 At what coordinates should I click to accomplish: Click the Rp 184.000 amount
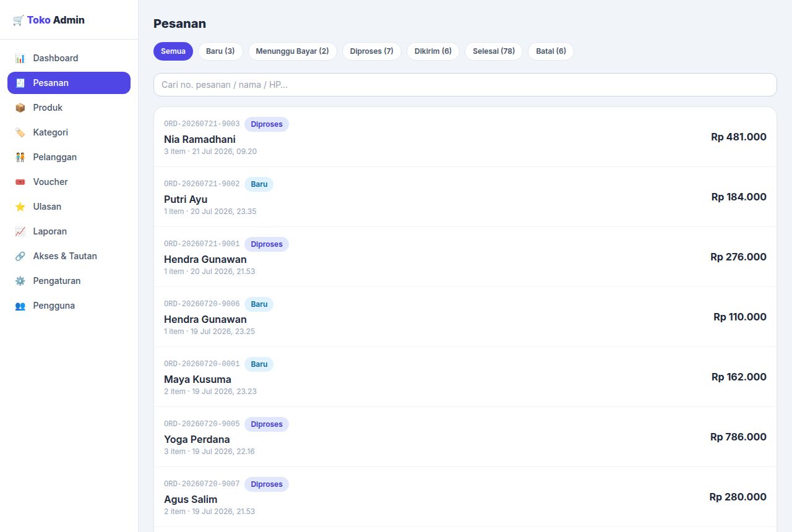tap(739, 197)
